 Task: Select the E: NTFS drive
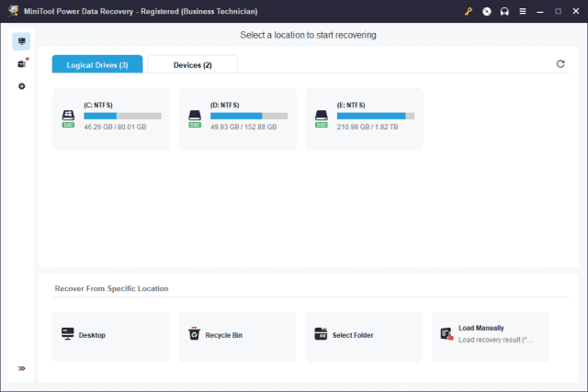tap(365, 118)
